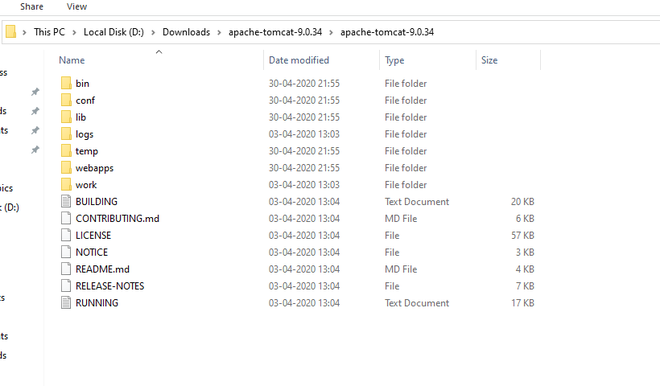Click the webapps folder icon

(66, 167)
